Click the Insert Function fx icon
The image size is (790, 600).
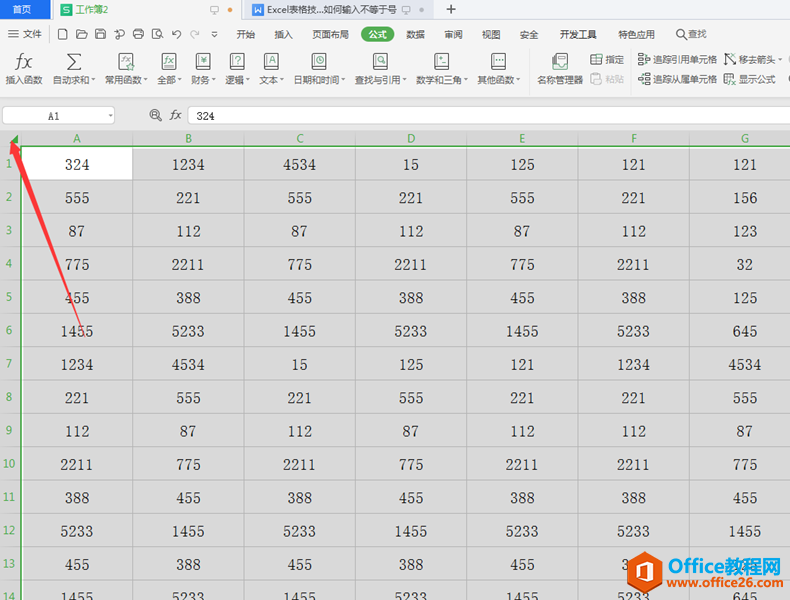(x=23, y=62)
